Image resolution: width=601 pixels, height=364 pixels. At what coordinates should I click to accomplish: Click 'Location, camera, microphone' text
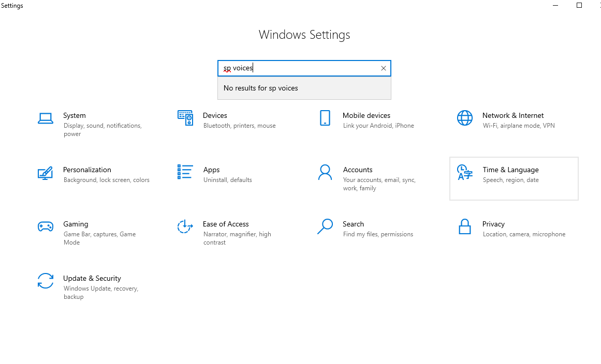pyautogui.click(x=524, y=235)
